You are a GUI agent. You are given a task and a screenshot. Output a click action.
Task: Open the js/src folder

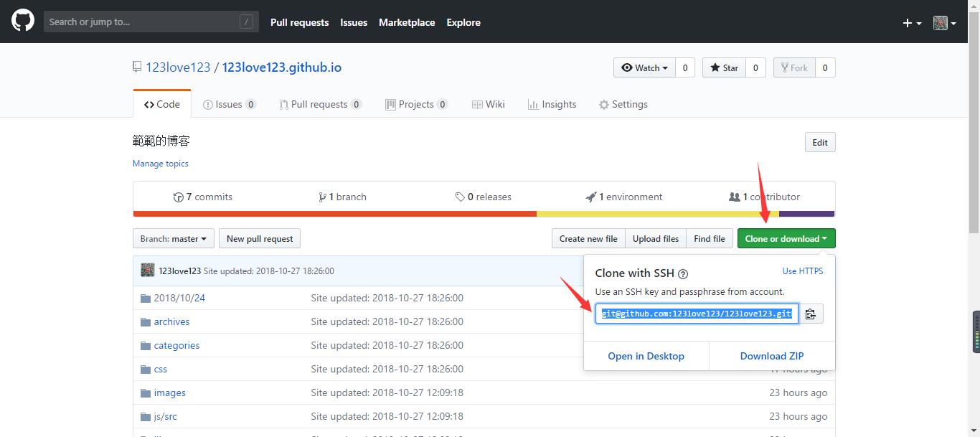point(165,416)
